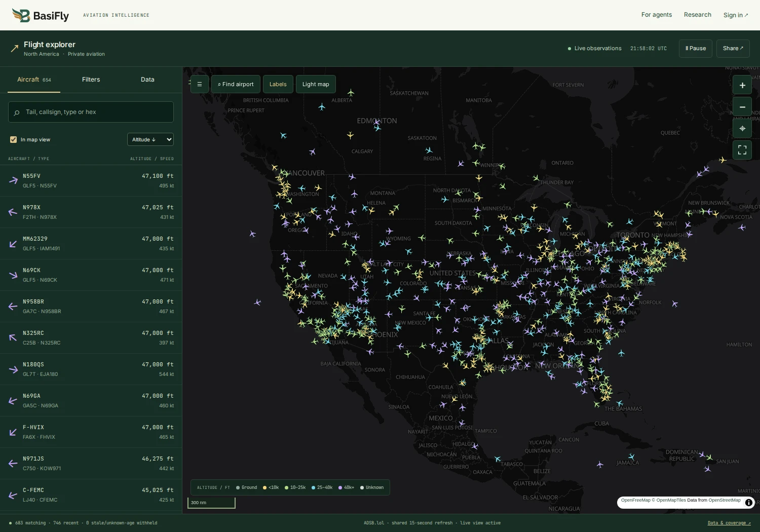The height and width of the screenshot is (532, 760).
Task: Click the Share button
Action: click(x=733, y=49)
